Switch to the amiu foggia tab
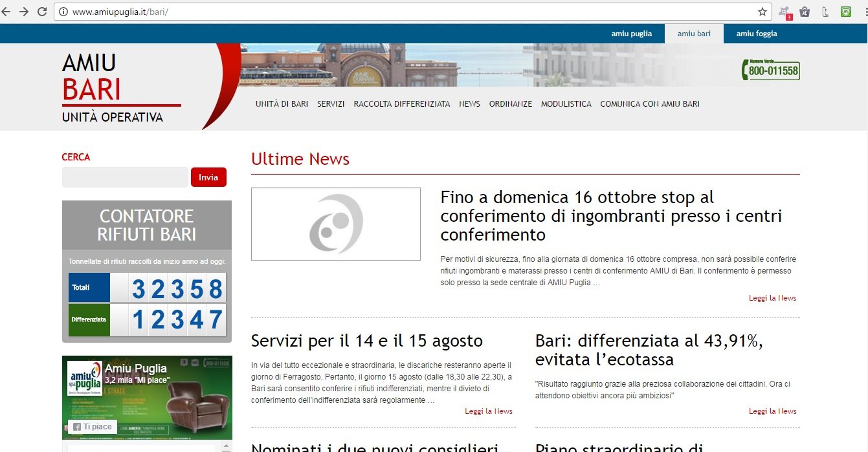Viewport: 868px width, 452px height. pyautogui.click(x=756, y=34)
